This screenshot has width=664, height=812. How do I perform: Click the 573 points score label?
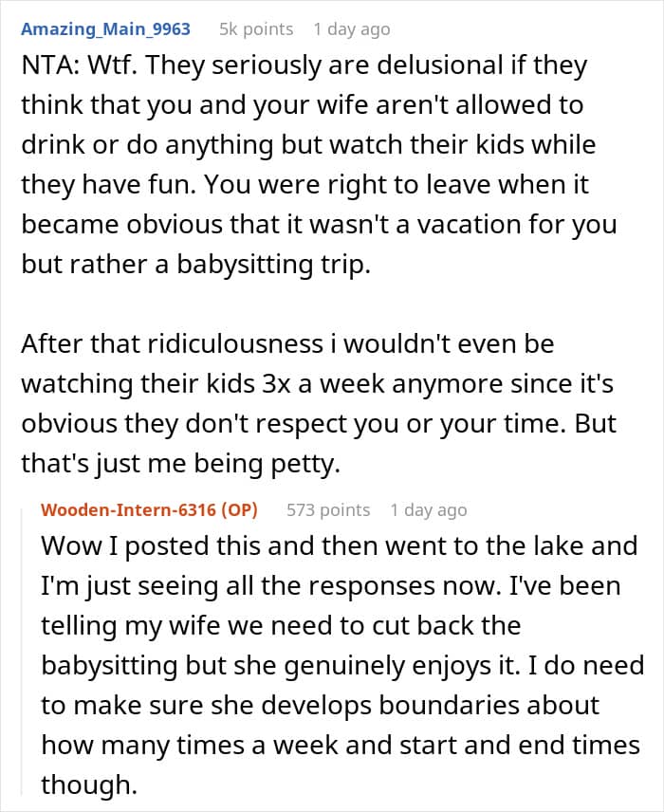tap(328, 510)
